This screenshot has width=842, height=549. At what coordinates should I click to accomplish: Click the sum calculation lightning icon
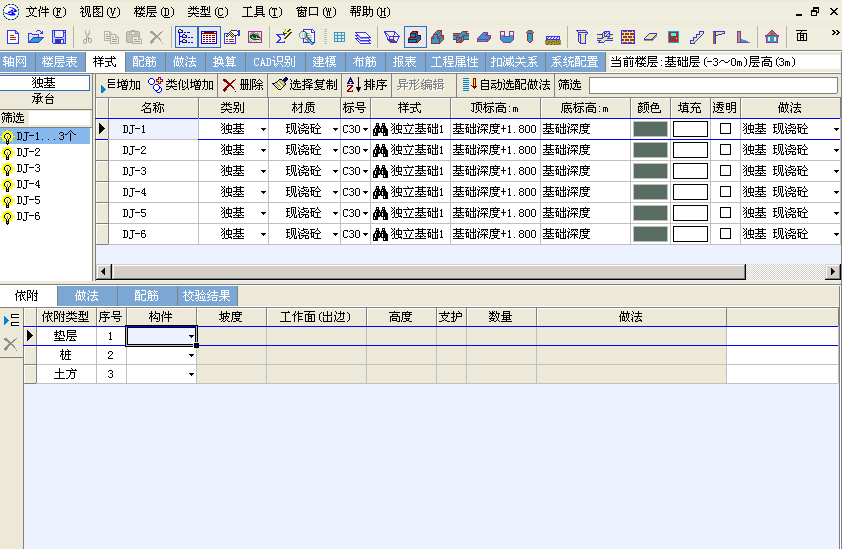coord(284,37)
